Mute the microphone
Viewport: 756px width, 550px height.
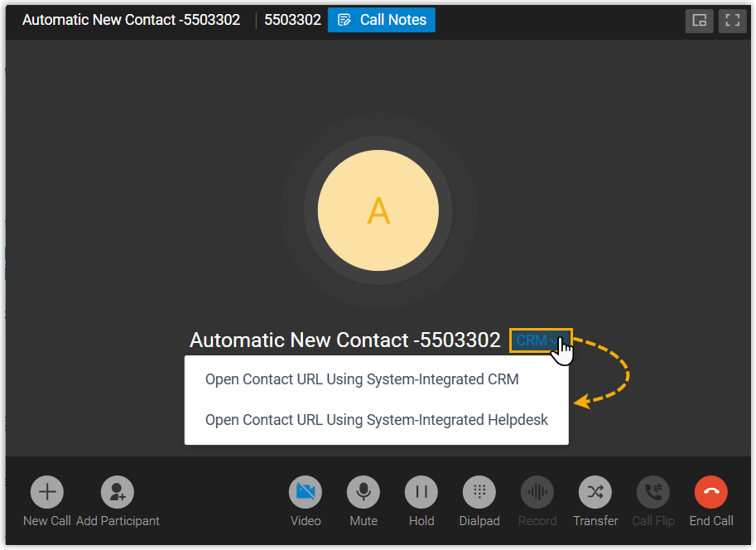(x=364, y=492)
